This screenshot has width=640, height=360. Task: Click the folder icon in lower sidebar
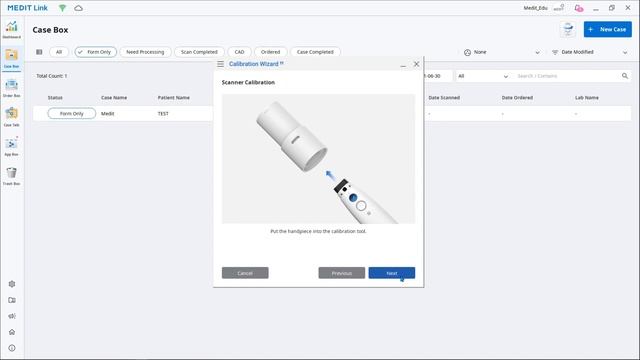12,300
